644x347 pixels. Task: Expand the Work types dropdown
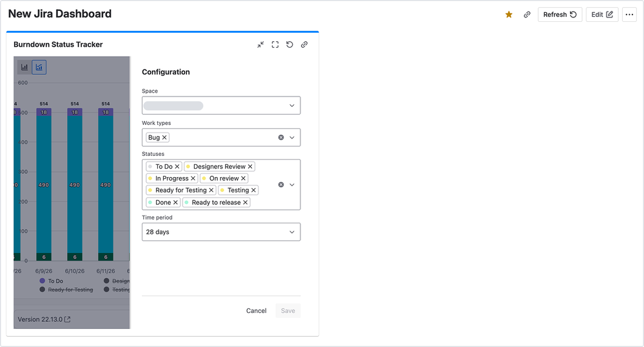(x=292, y=137)
